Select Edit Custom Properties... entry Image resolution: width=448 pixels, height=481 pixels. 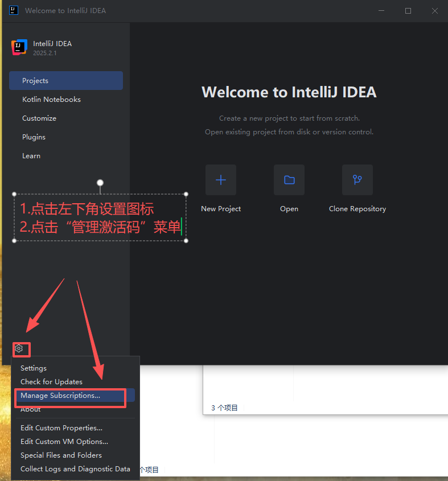click(x=61, y=428)
